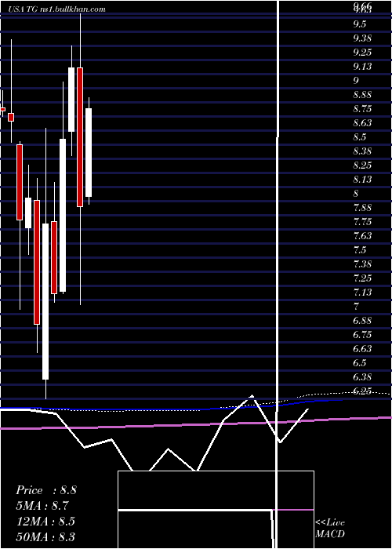Click the 7.75 price level label
This screenshot has width=392, height=549.
(362, 222)
